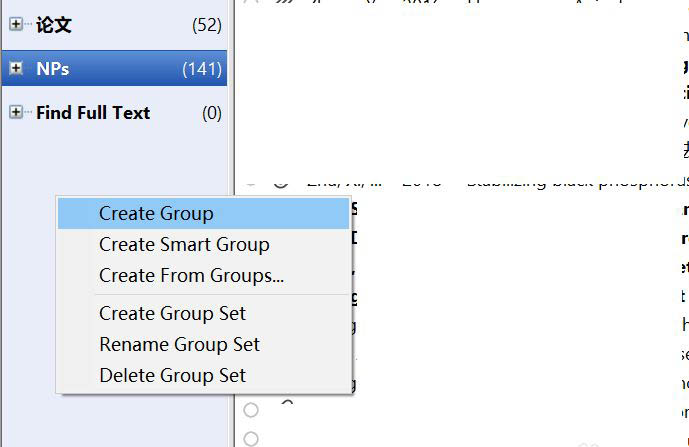The image size is (689, 447).
Task: Select the Find Full Text group label
Action: point(93,113)
